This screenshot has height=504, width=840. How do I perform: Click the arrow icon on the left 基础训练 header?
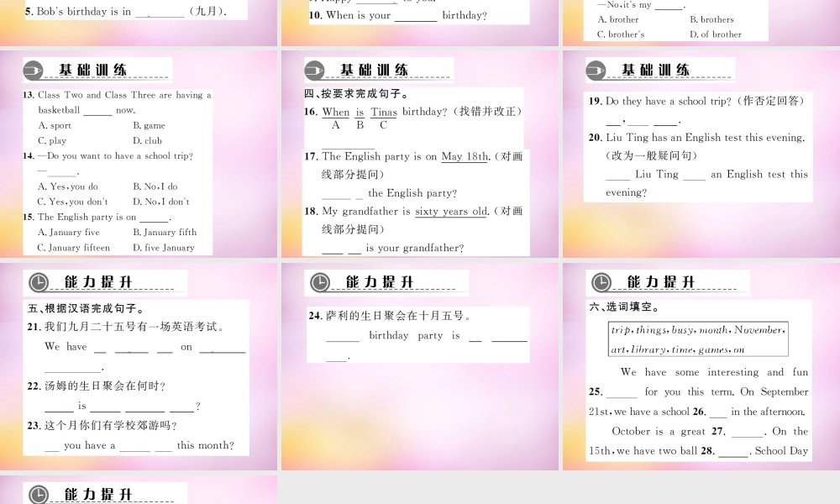coord(32,70)
